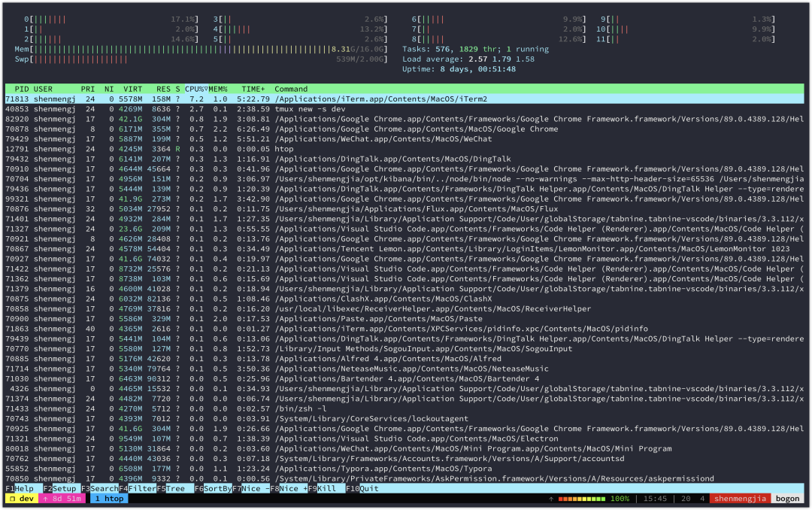Image resolution: width=812 pixels, height=510 pixels.
Task: Click F8 Nice + button
Action: (289, 489)
